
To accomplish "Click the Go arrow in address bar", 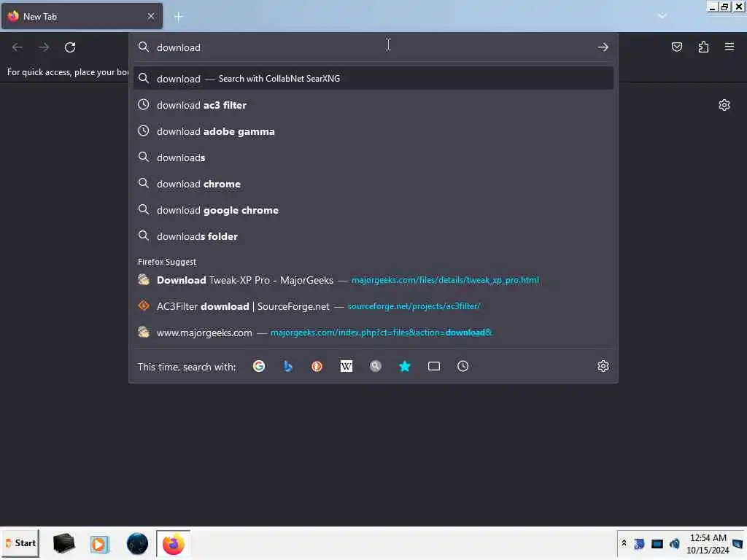I will coord(603,47).
